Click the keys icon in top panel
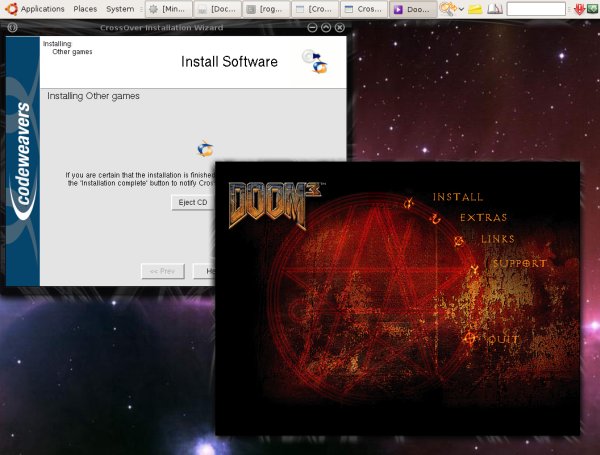The width and height of the screenshot is (600, 455). 447,9
